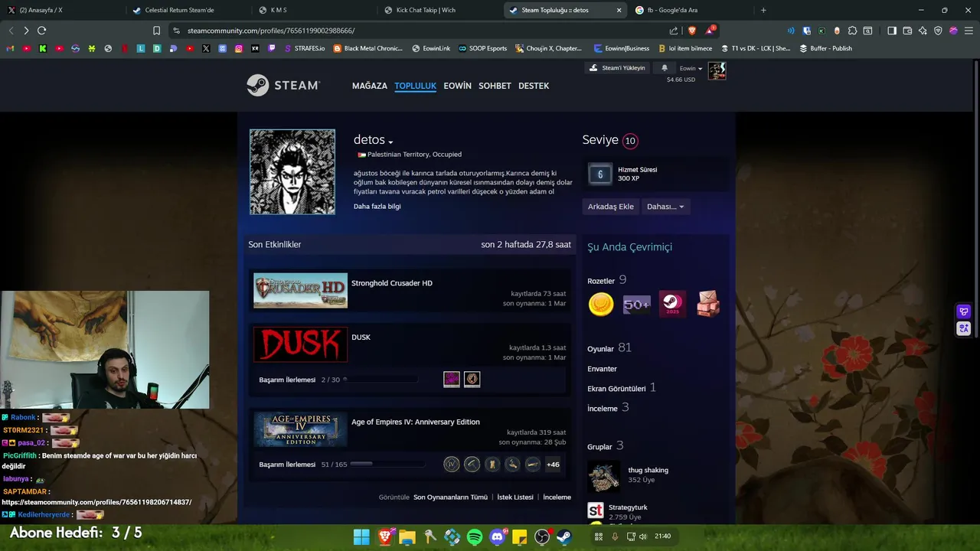Close the Steam Topluluğu detos tab

click(x=619, y=10)
